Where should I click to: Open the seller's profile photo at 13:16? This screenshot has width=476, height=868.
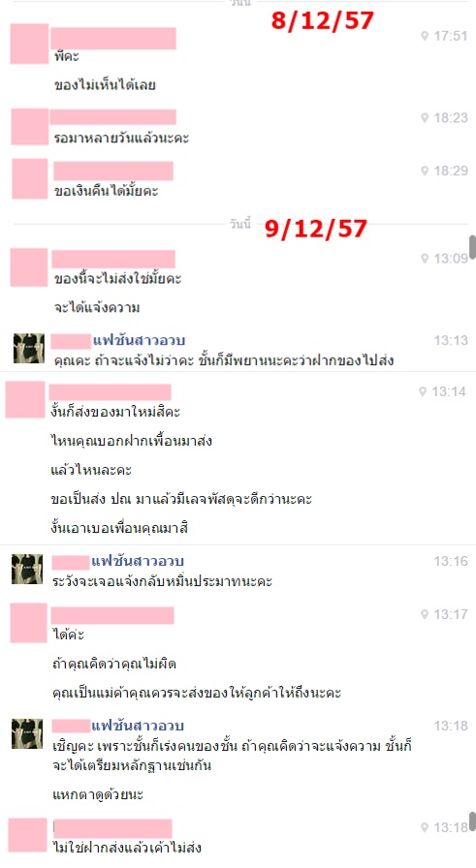pos(27,569)
